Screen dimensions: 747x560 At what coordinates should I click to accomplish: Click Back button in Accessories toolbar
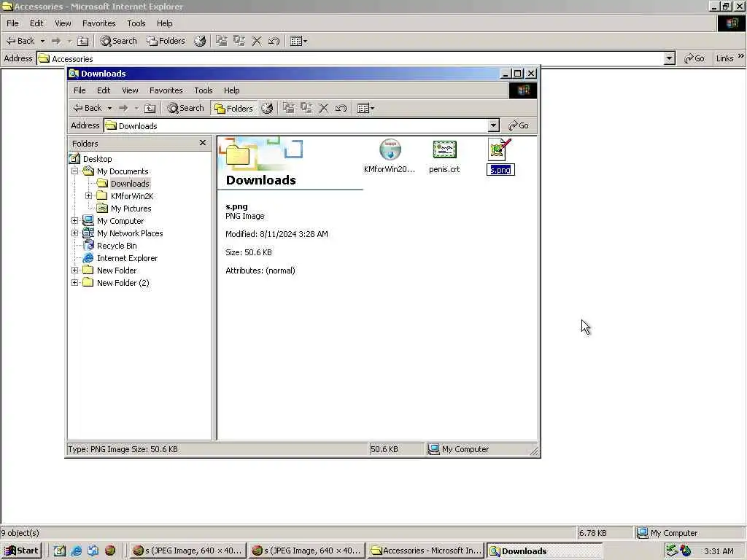coord(20,41)
